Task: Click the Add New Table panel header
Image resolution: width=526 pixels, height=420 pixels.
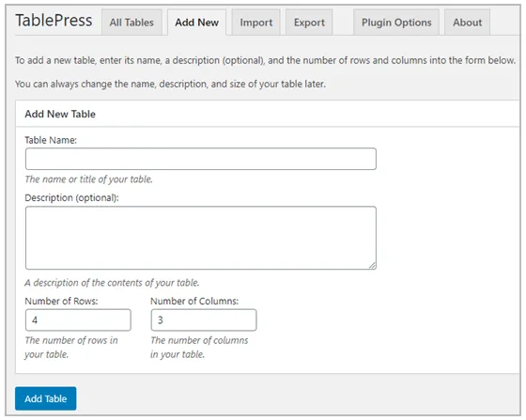Action: (x=268, y=114)
